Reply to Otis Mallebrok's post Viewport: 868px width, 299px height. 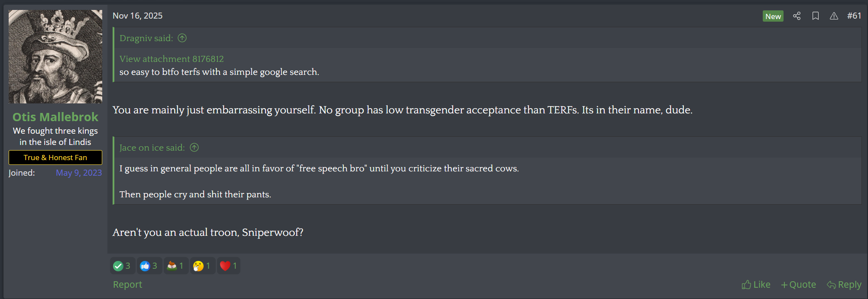844,284
